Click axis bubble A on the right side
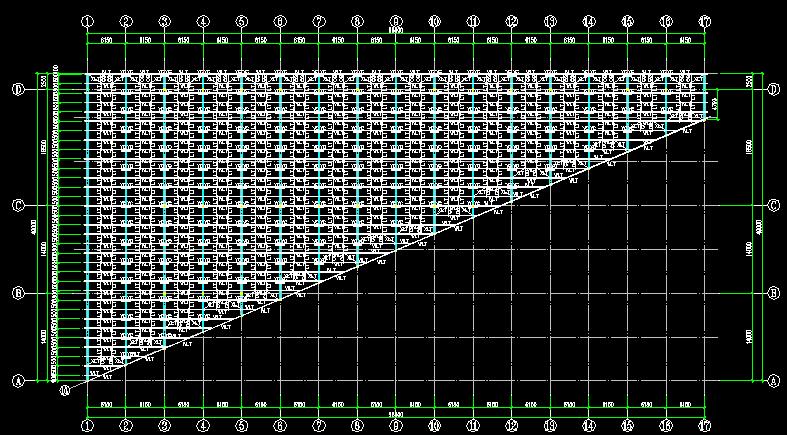This screenshot has width=787, height=435. 774,381
